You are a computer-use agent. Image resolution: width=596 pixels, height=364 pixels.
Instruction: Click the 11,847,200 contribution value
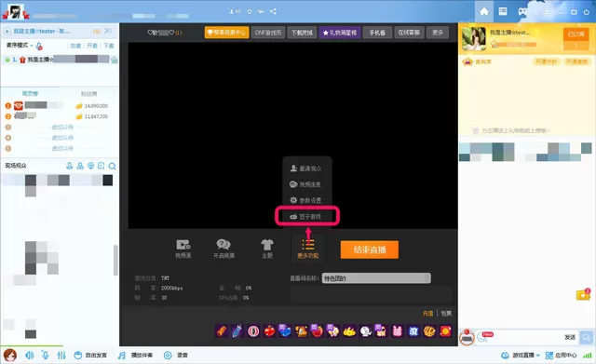[x=96, y=116]
